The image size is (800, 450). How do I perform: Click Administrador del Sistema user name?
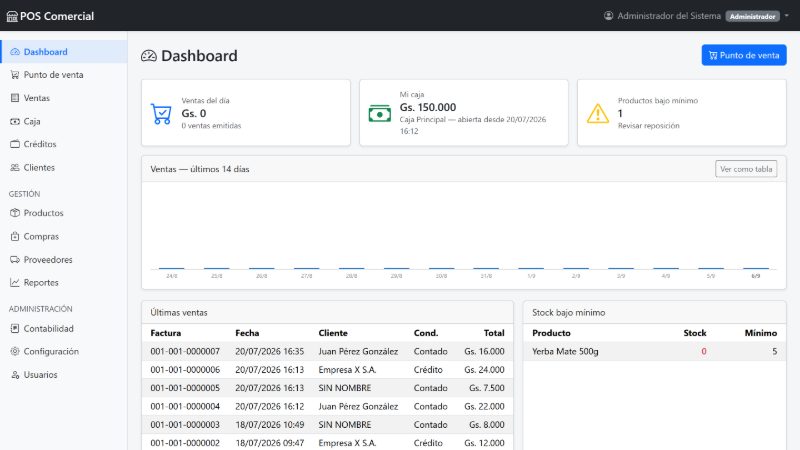point(669,16)
